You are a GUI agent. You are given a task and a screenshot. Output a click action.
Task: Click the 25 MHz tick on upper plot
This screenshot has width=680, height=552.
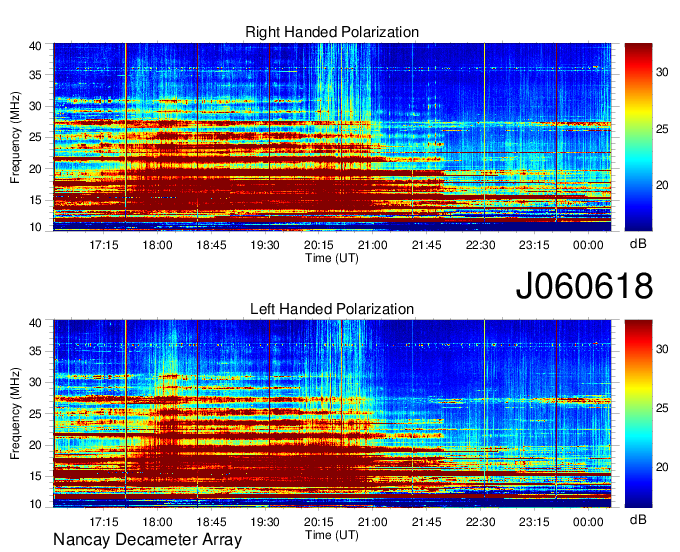tap(35, 137)
